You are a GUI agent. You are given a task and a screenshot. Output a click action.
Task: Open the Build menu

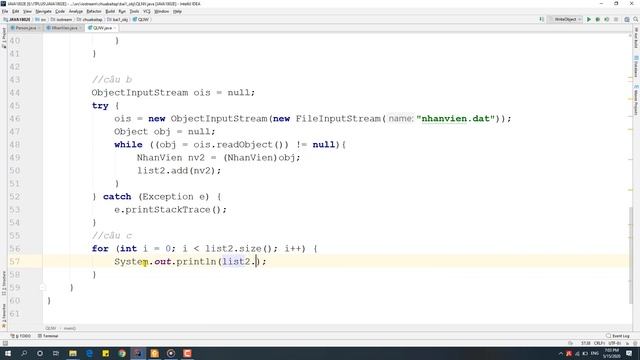(x=110, y=11)
